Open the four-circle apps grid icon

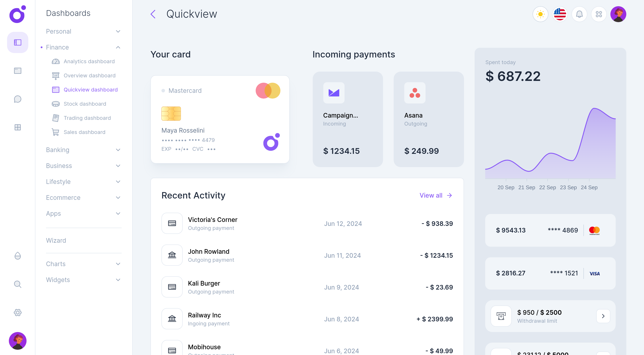pos(599,14)
